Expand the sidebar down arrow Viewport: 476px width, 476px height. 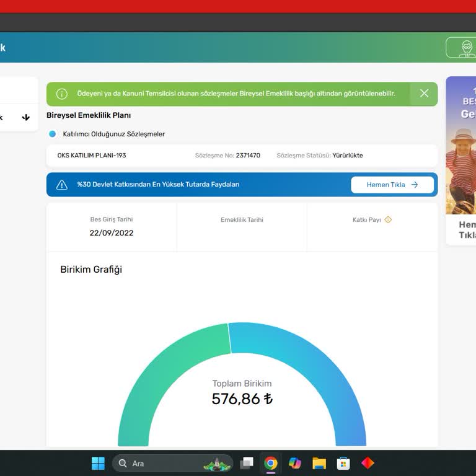pos(26,118)
